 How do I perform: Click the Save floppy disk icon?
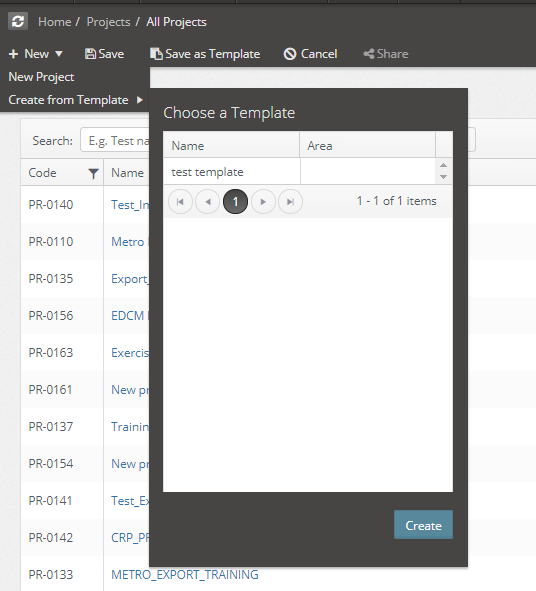pos(90,54)
